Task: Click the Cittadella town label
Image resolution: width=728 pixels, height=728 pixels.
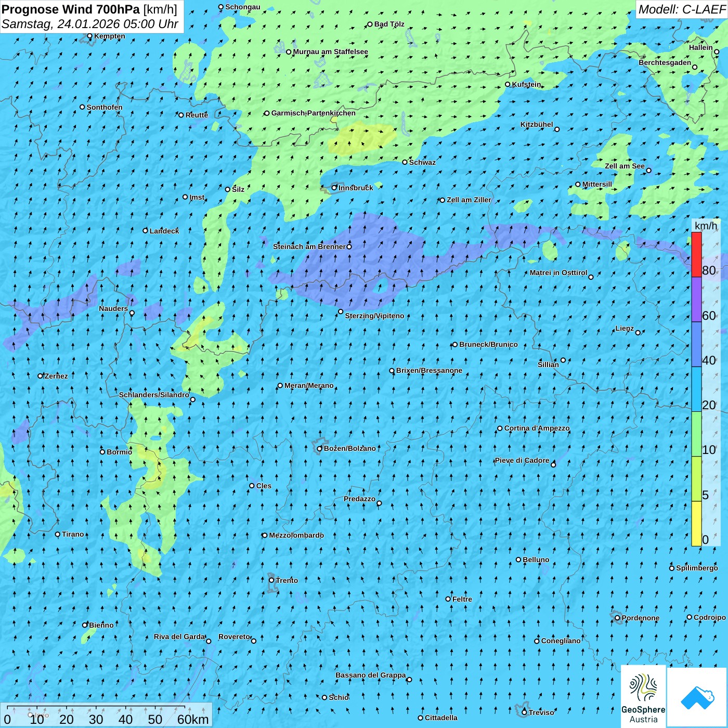Action: (441, 718)
